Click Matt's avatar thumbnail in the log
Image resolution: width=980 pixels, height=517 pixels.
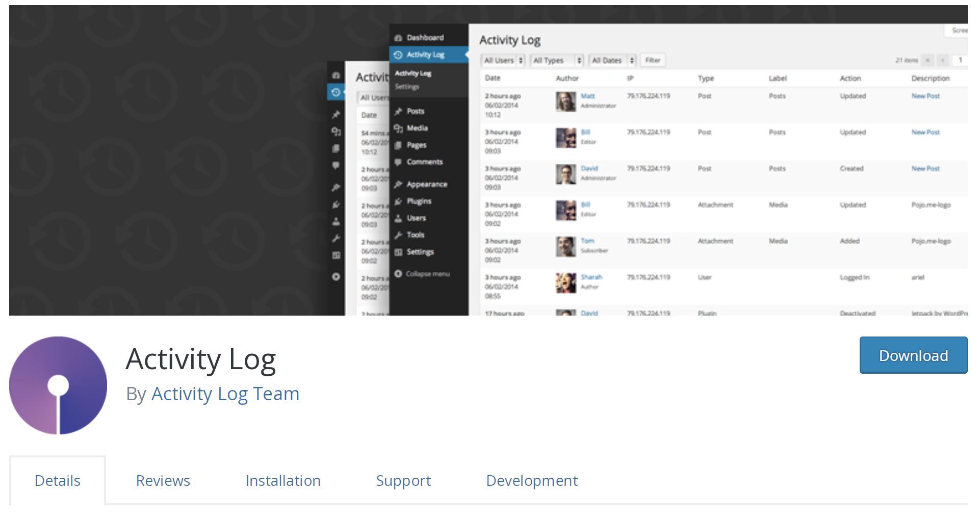point(565,101)
